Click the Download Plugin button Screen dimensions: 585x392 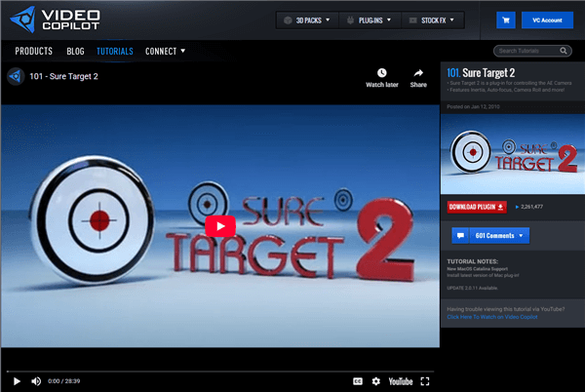click(477, 207)
